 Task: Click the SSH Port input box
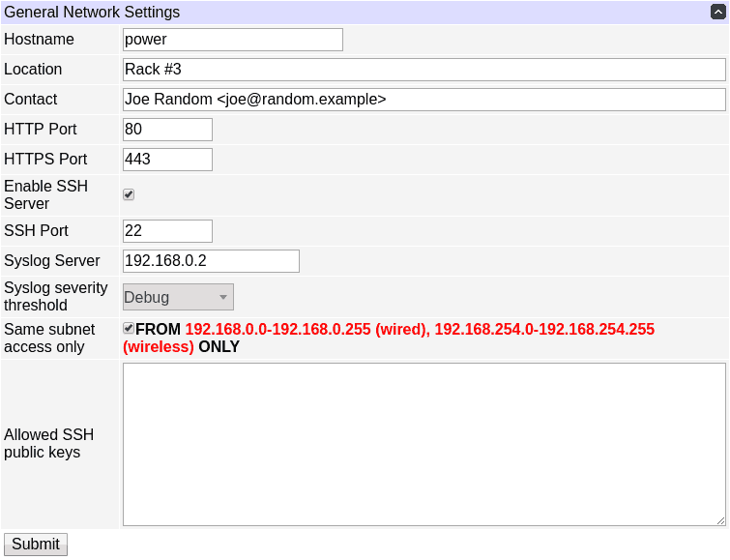click(x=167, y=231)
